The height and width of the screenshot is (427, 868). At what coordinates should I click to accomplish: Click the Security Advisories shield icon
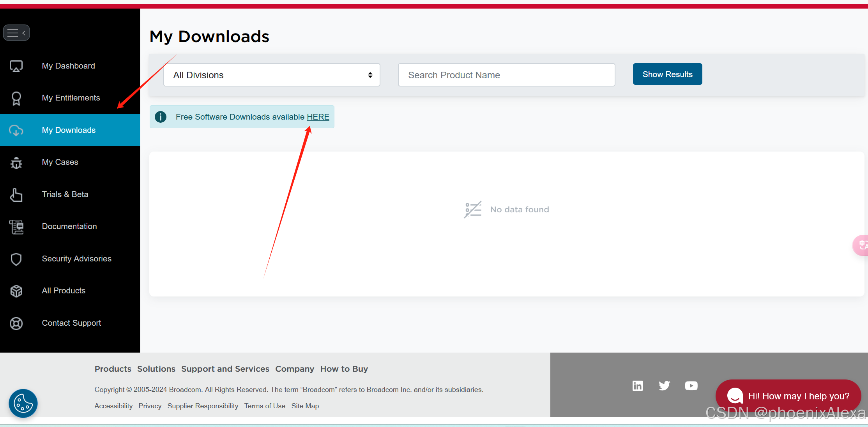click(x=16, y=259)
